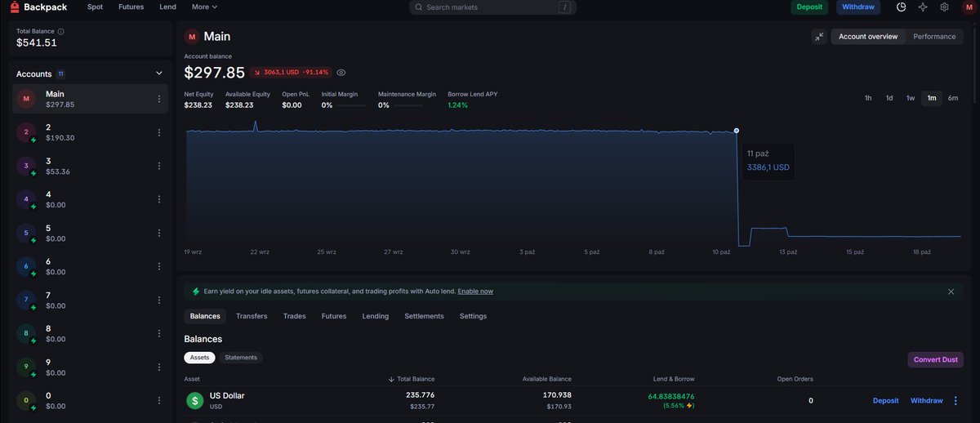The height and width of the screenshot is (423, 980).
Task: Focus the Search markets field
Action: pyautogui.click(x=493, y=7)
